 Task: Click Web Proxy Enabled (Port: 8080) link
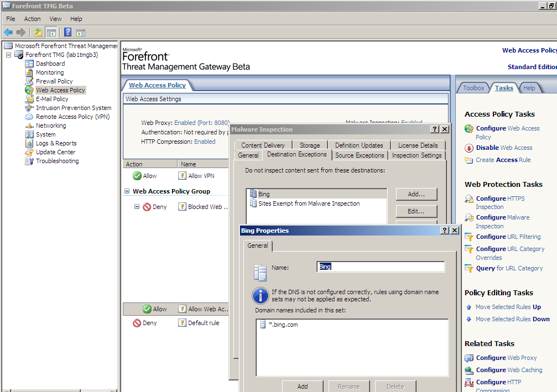click(x=201, y=123)
